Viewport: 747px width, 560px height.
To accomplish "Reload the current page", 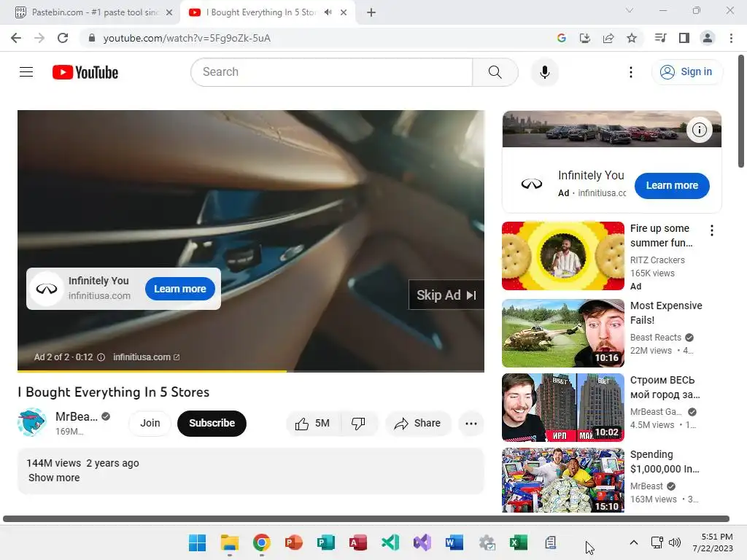I will (x=63, y=38).
